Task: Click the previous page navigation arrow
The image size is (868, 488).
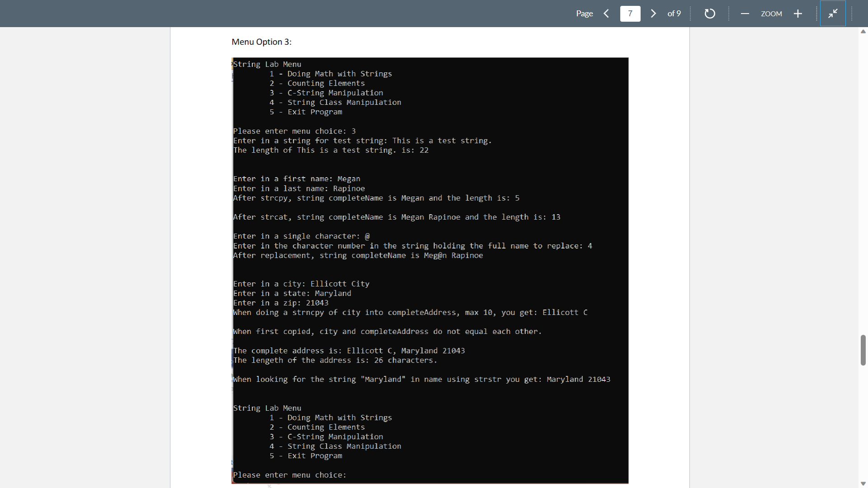Action: (x=606, y=13)
